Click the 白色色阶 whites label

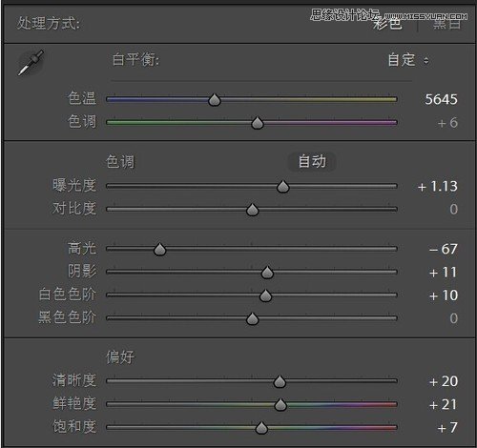(x=67, y=295)
